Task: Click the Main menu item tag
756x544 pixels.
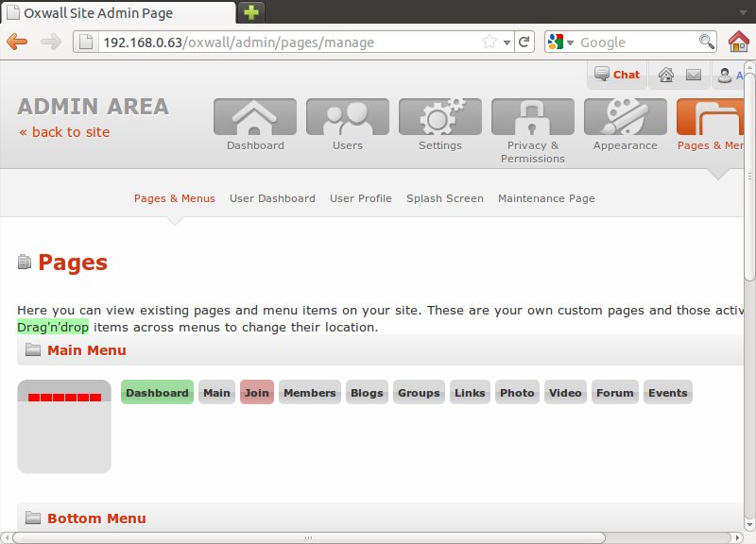Action: pyautogui.click(x=216, y=392)
